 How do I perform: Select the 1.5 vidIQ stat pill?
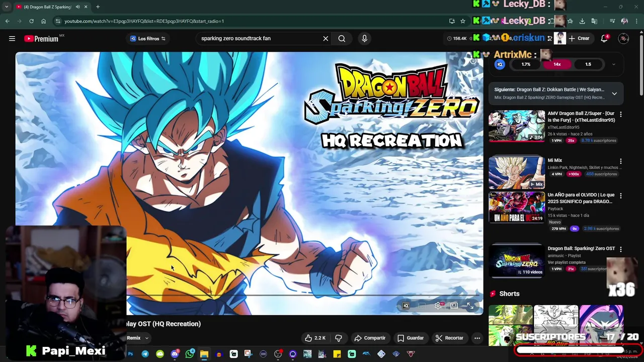[x=588, y=64]
